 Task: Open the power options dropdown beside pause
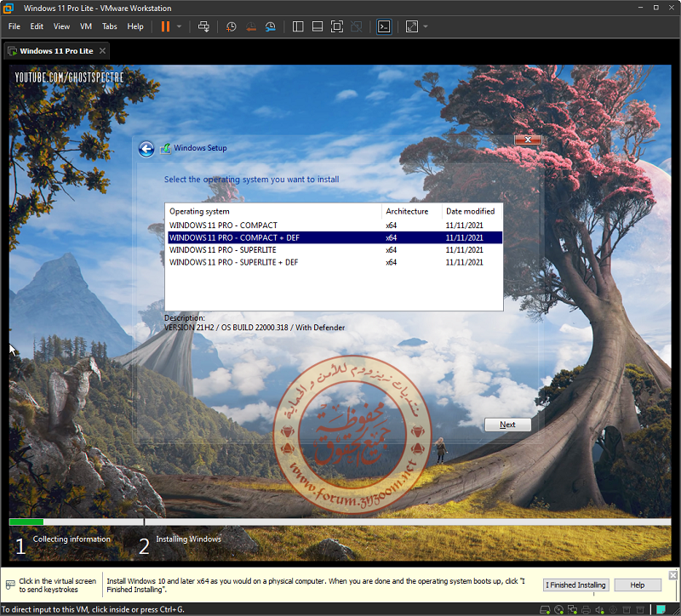pyautogui.click(x=179, y=26)
